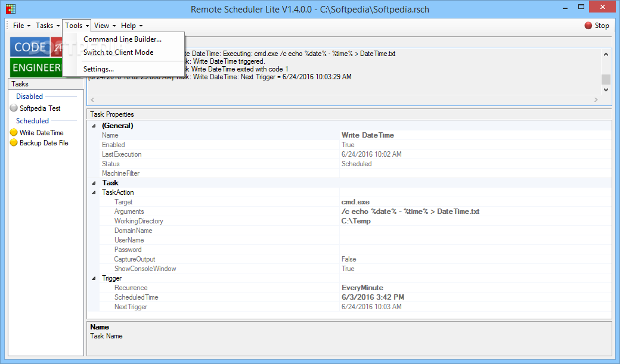Viewport: 620px width, 364px height.
Task: Collapse the TaskAction group
Action: coord(94,192)
